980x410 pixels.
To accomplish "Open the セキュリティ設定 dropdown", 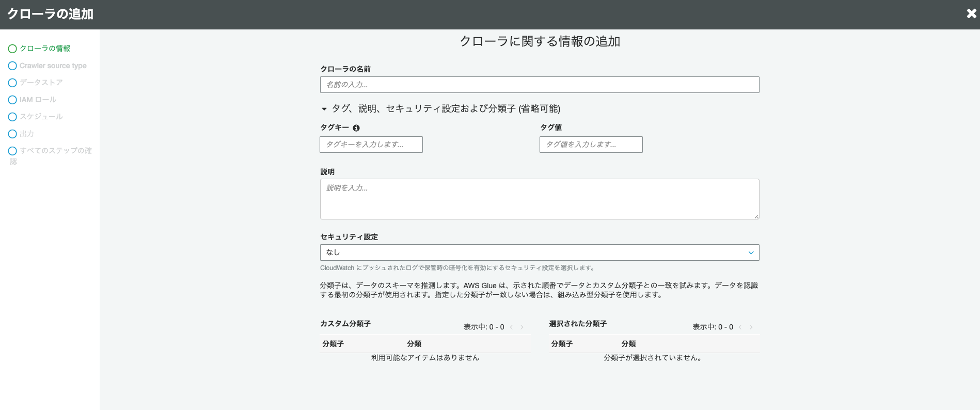I will 540,253.
